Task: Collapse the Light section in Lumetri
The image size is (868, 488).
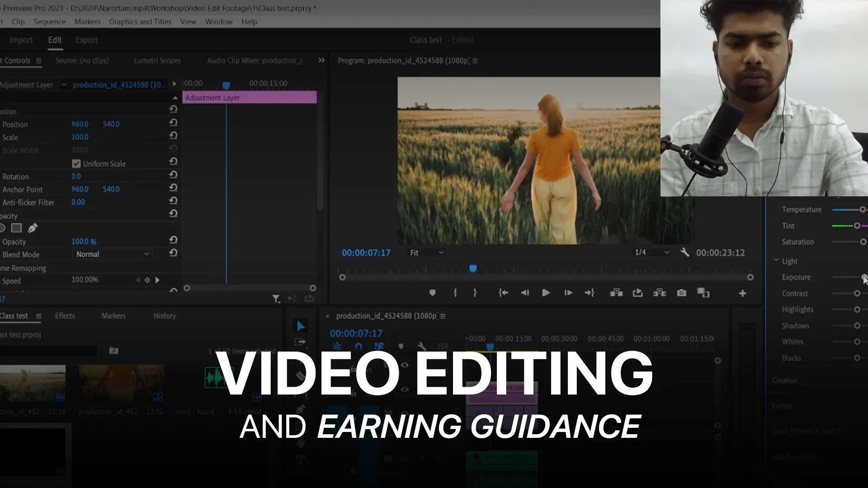Action: tap(776, 260)
